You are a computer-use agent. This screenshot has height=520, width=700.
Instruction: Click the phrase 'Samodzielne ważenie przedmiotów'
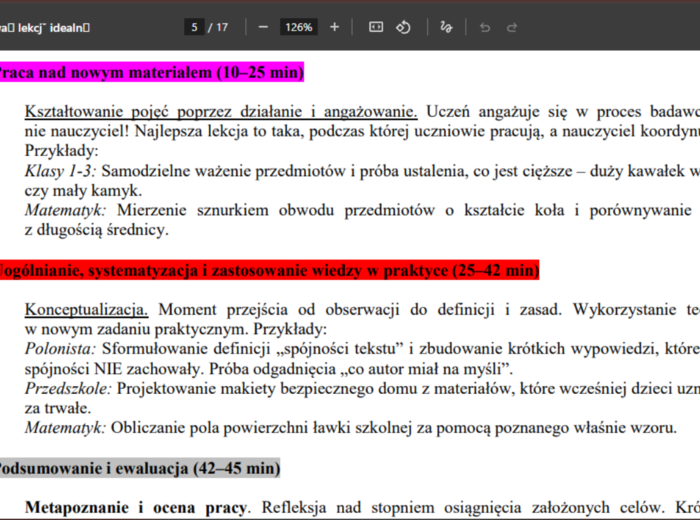click(x=225, y=171)
